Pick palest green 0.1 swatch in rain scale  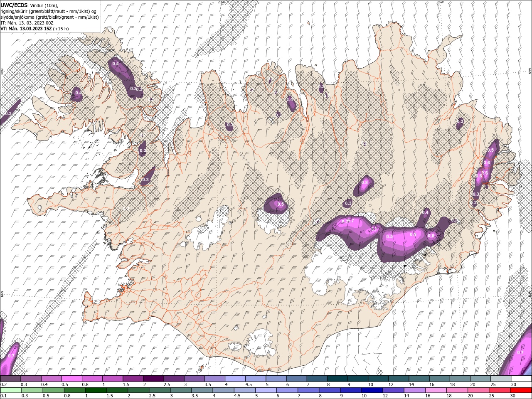click(x=11, y=390)
